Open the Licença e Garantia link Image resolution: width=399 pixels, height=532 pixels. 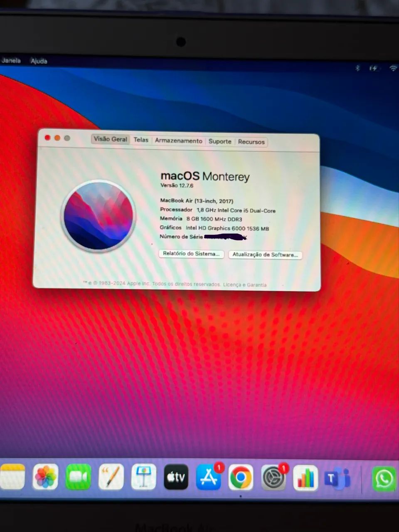(x=245, y=285)
